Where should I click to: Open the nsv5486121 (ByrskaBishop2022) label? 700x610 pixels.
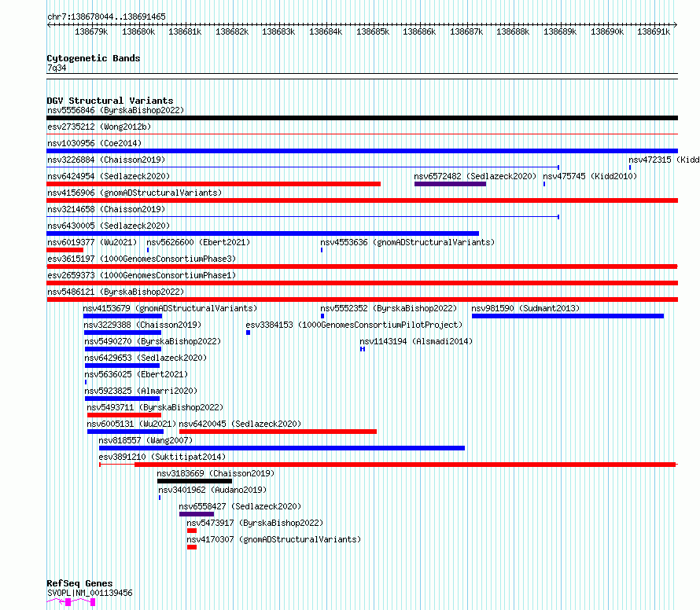pyautogui.click(x=116, y=292)
